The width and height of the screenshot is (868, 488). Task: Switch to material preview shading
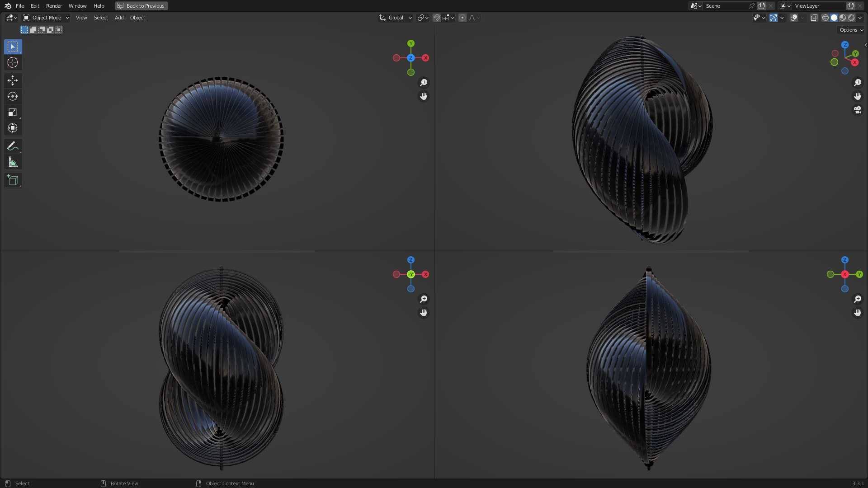point(843,18)
